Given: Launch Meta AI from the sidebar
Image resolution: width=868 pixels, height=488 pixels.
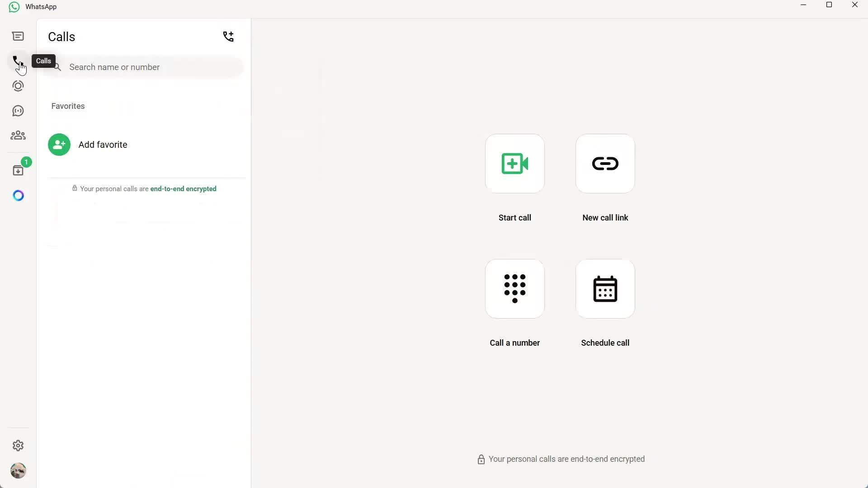Looking at the screenshot, I should [x=18, y=195].
